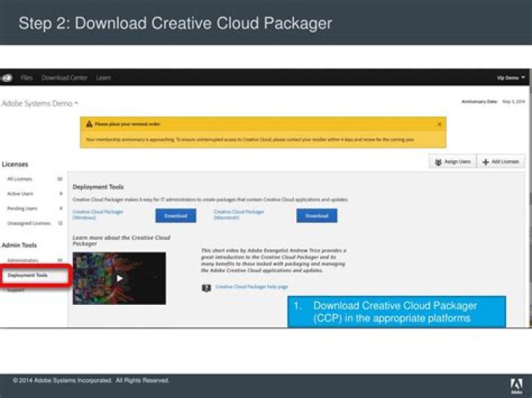Image resolution: width=532 pixels, height=398 pixels.
Task: Open the Creative Cloud Packager video thumbnail
Action: [x=119, y=278]
